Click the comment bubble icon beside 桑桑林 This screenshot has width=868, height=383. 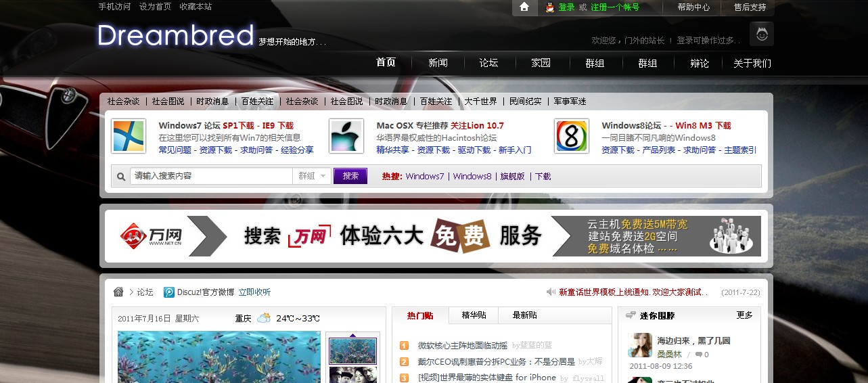click(x=700, y=355)
